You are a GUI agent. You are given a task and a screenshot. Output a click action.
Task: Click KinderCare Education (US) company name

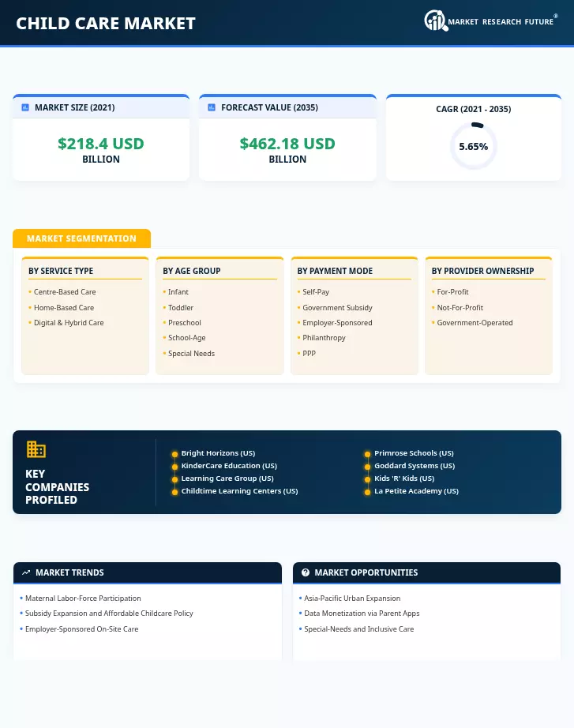pyautogui.click(x=230, y=466)
